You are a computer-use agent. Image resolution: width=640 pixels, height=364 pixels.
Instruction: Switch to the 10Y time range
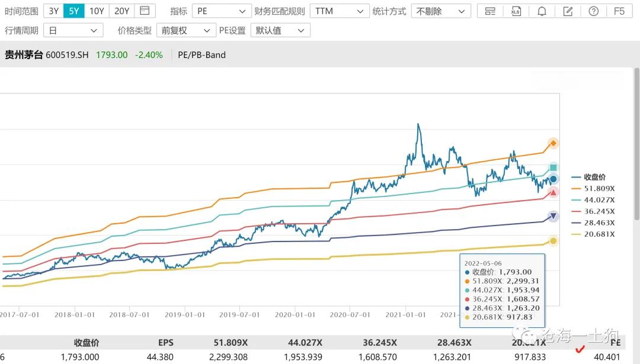[x=97, y=11]
